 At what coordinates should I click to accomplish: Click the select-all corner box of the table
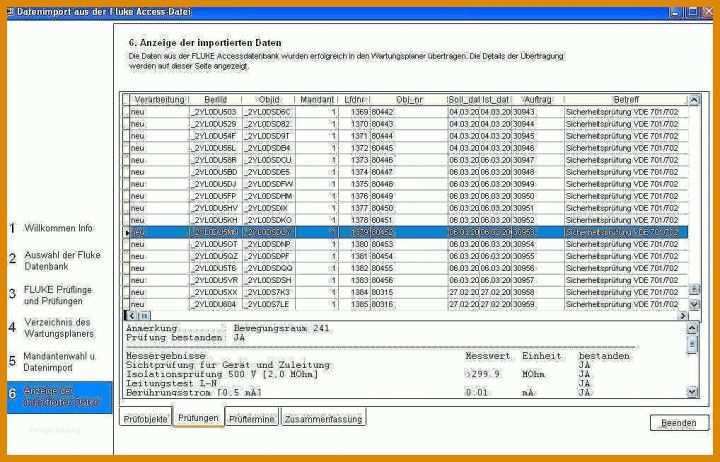coord(126,100)
